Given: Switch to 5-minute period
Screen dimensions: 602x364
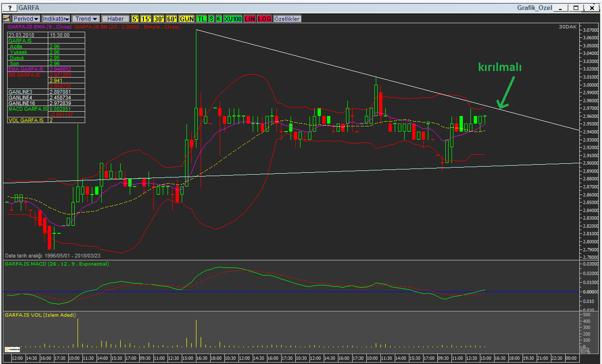Looking at the screenshot, I should pos(135,18).
